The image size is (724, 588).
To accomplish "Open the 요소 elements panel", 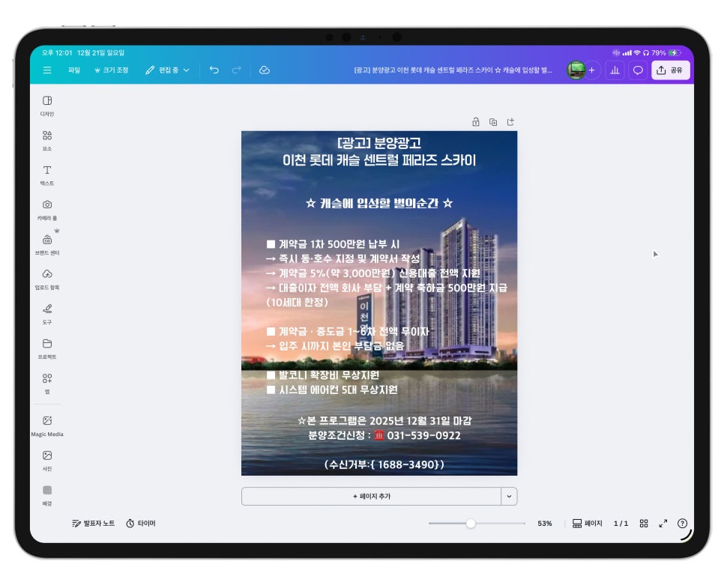I will coord(47,140).
